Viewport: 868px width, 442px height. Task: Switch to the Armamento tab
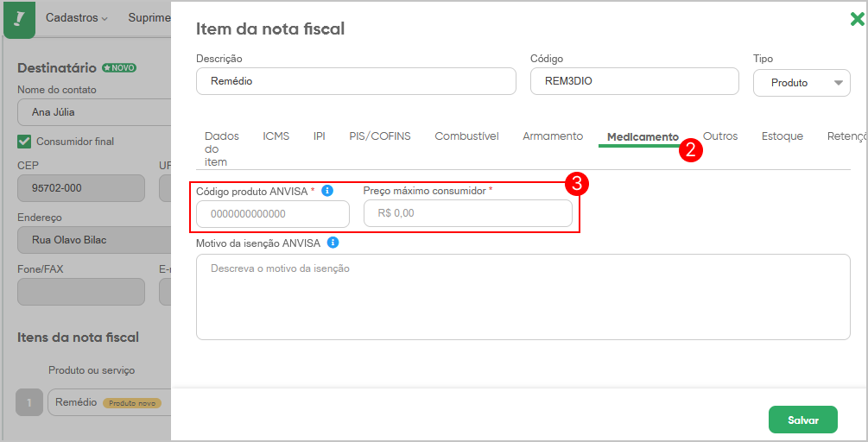[x=553, y=136]
